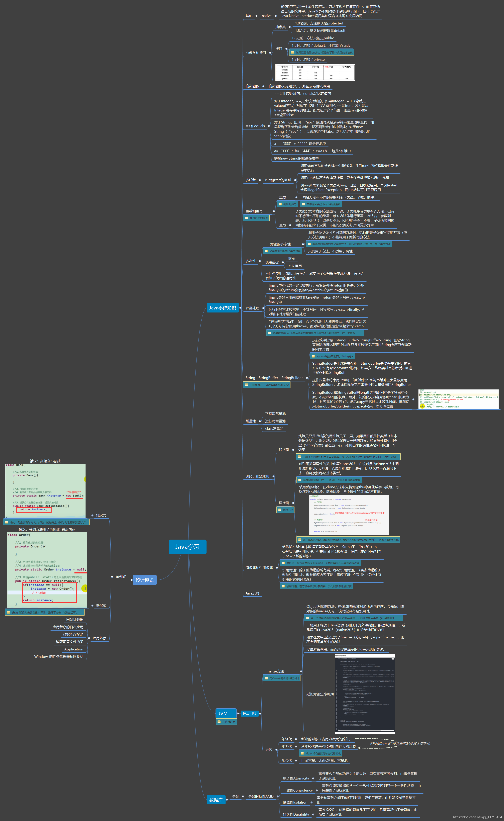504x821 pixels.
Task: Collapse the 'Java零碎知识' branch dot
Action: [x=240, y=308]
